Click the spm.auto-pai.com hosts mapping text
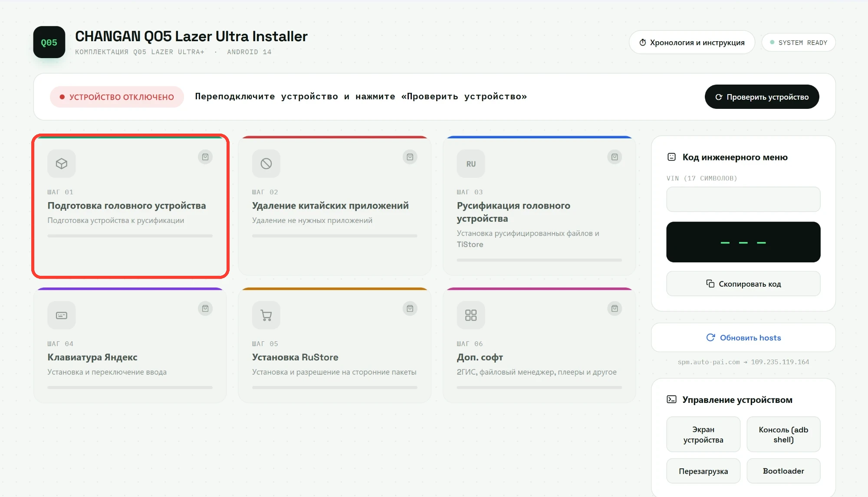Viewport: 868px width, 497px height. pyautogui.click(x=743, y=362)
